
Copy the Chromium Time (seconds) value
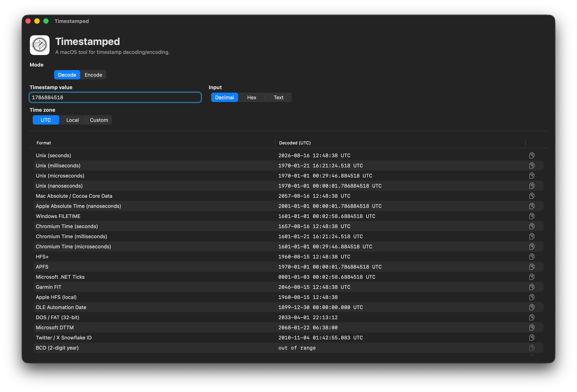tap(532, 226)
